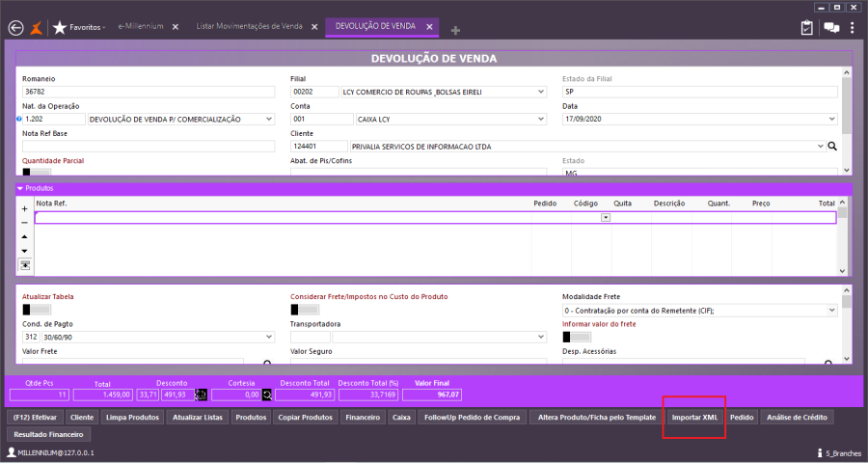The width and height of the screenshot is (868, 463).
Task: Click the Desconto recalculate icon
Action: [x=201, y=395]
